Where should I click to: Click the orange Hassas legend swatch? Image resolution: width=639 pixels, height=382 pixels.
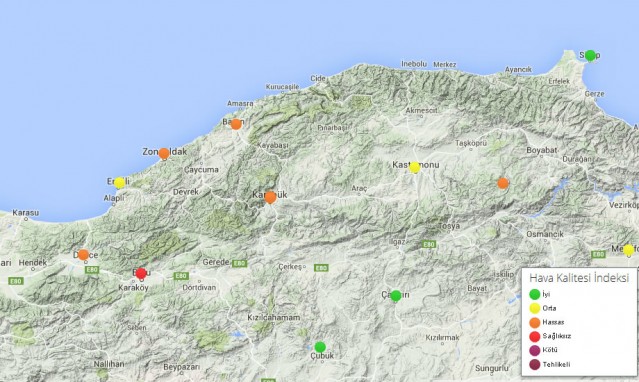(535, 322)
